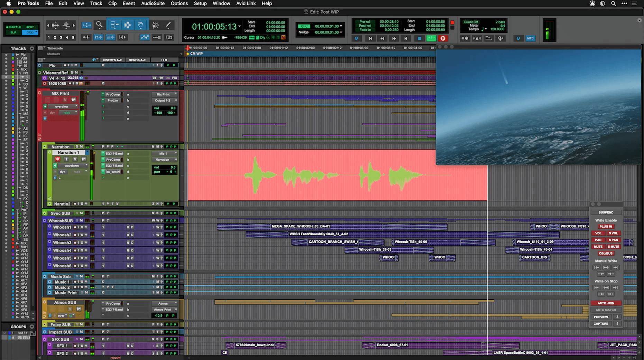Click the SUSPEND automation button
This screenshot has width=644, height=360.
[x=606, y=212]
